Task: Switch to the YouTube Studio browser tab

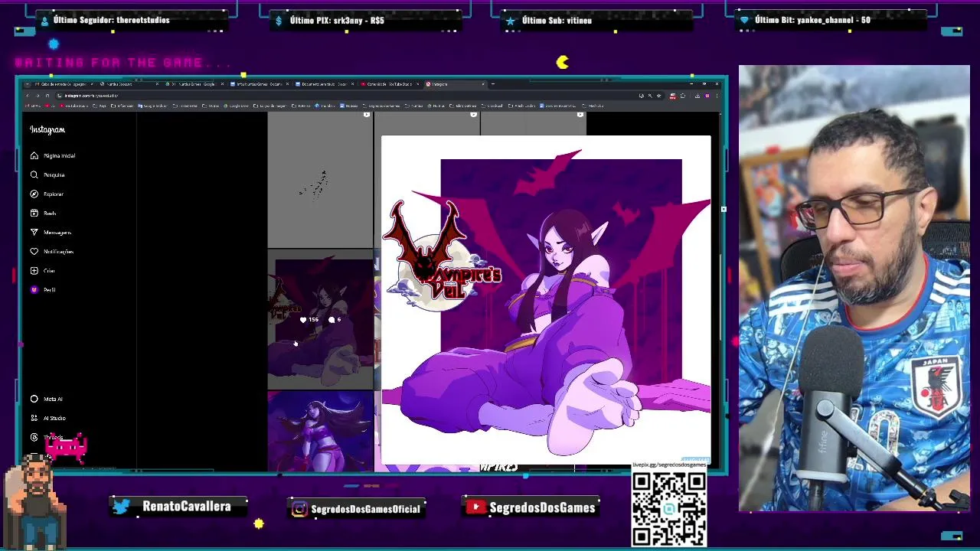Action: click(389, 84)
